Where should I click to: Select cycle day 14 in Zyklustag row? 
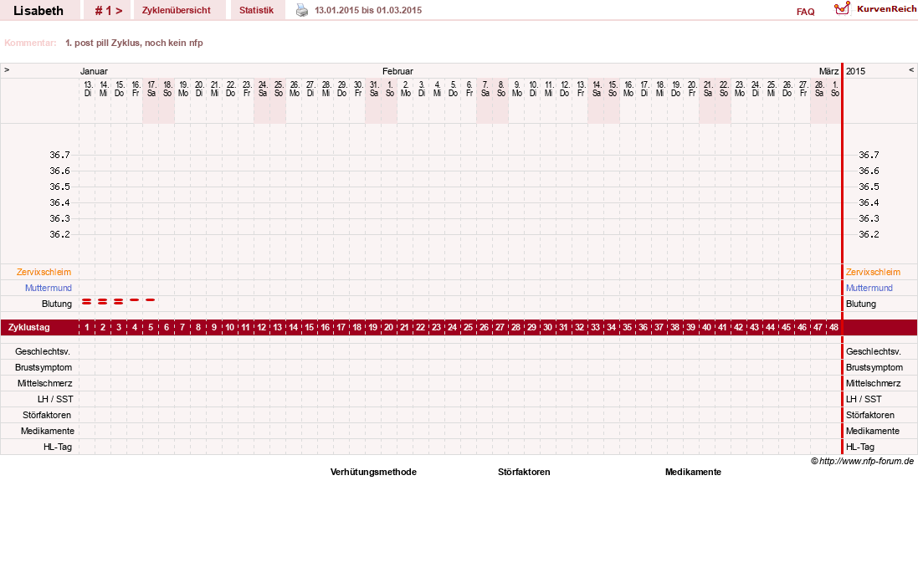(x=294, y=328)
